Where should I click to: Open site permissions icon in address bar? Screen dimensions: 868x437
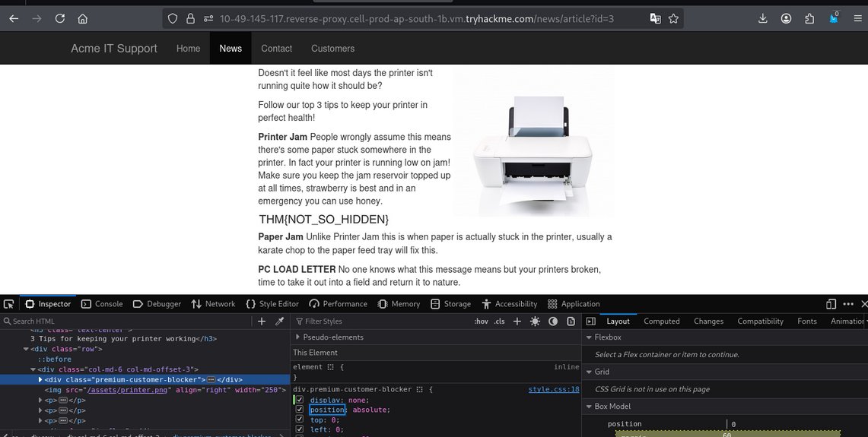208,19
